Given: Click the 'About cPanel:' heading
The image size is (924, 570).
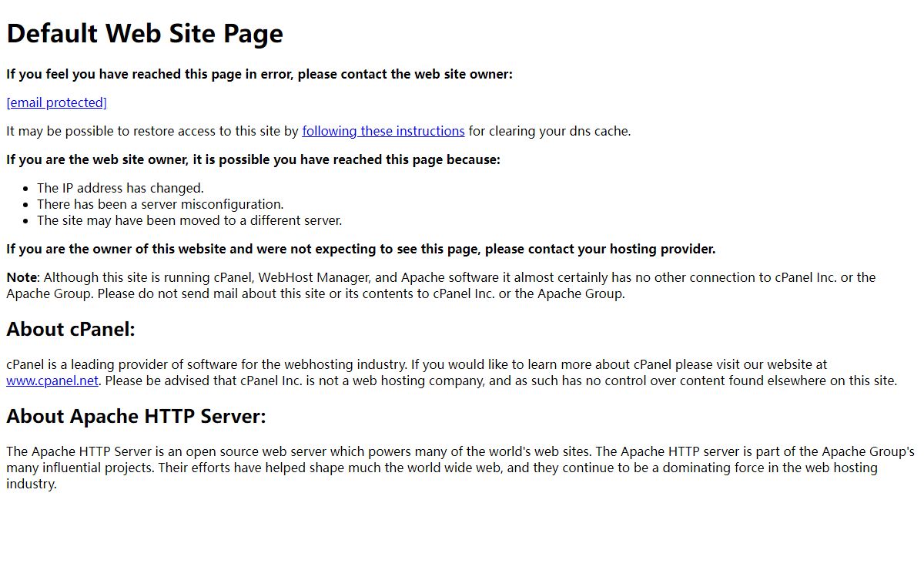Looking at the screenshot, I should pyautogui.click(x=71, y=329).
